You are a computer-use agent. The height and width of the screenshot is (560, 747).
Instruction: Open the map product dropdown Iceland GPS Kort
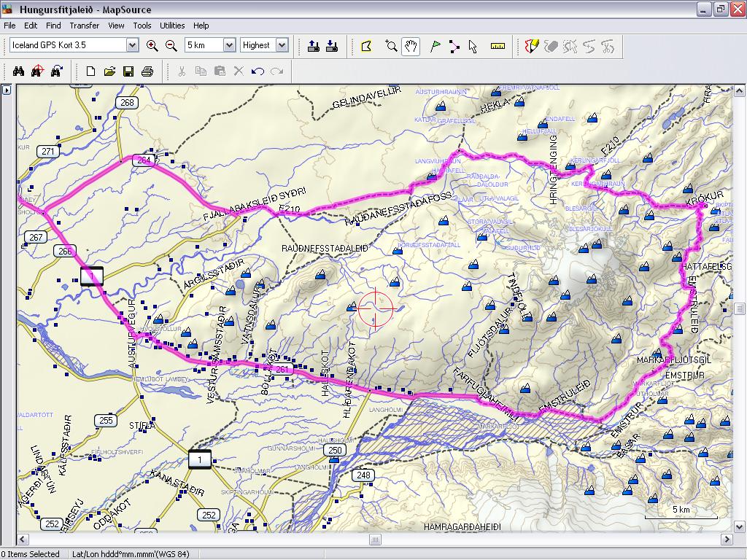132,45
